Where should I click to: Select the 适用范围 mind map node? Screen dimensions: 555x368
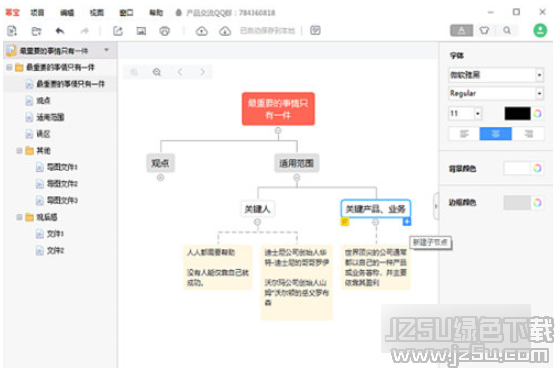coord(297,163)
